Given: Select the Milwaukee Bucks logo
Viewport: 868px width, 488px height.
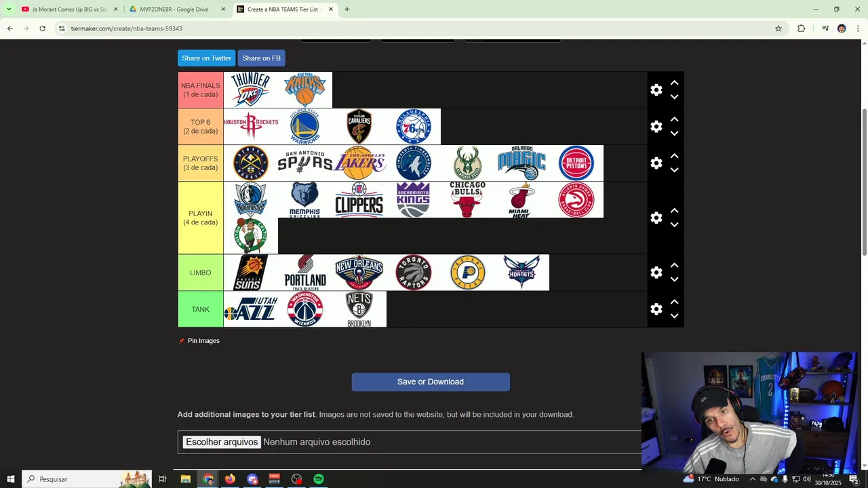Looking at the screenshot, I should [x=468, y=163].
